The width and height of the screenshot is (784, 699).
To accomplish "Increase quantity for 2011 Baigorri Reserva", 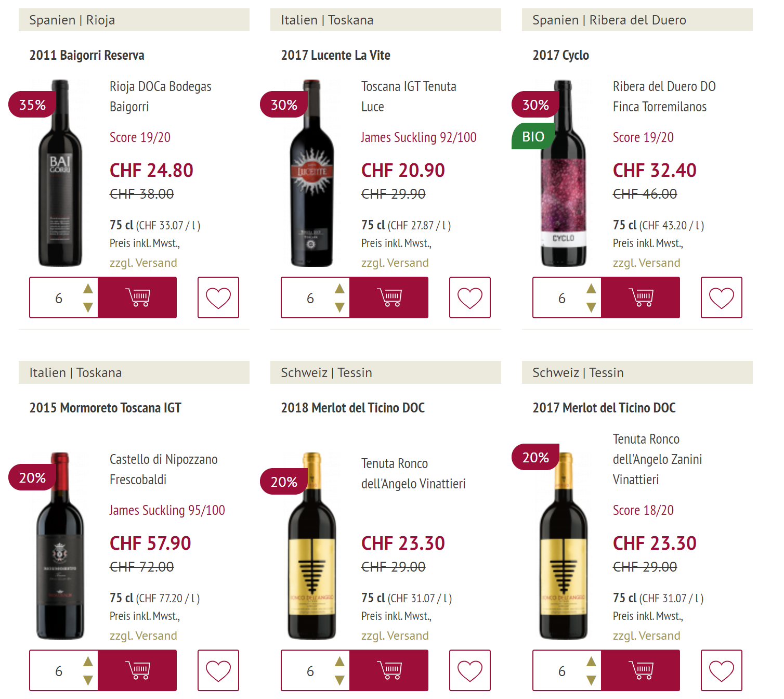I will (88, 289).
